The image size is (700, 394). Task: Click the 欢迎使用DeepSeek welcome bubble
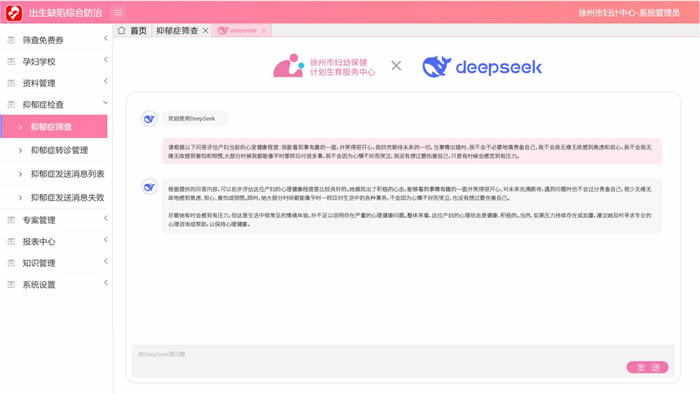point(194,119)
